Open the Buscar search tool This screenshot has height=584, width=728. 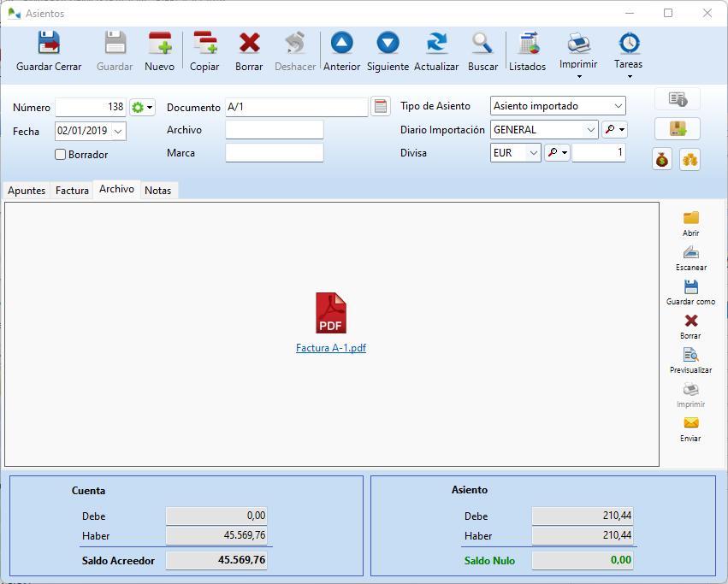click(x=482, y=44)
